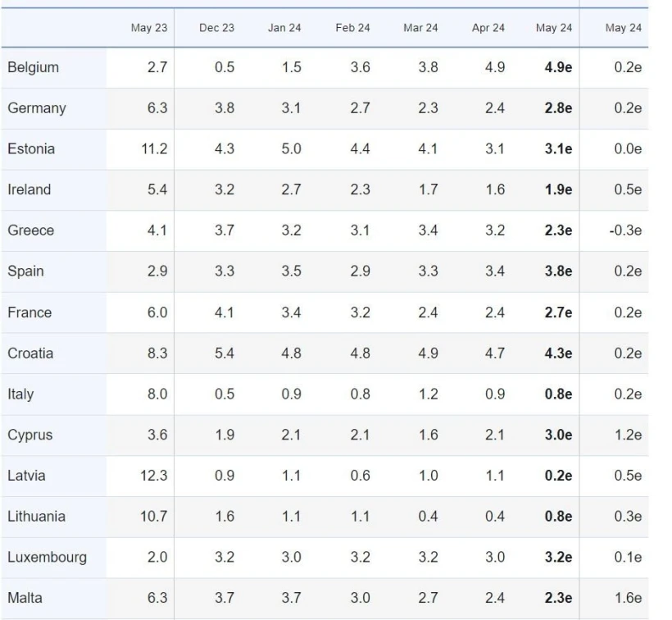Click Cyprus bold estimate 3.0e

(x=558, y=435)
